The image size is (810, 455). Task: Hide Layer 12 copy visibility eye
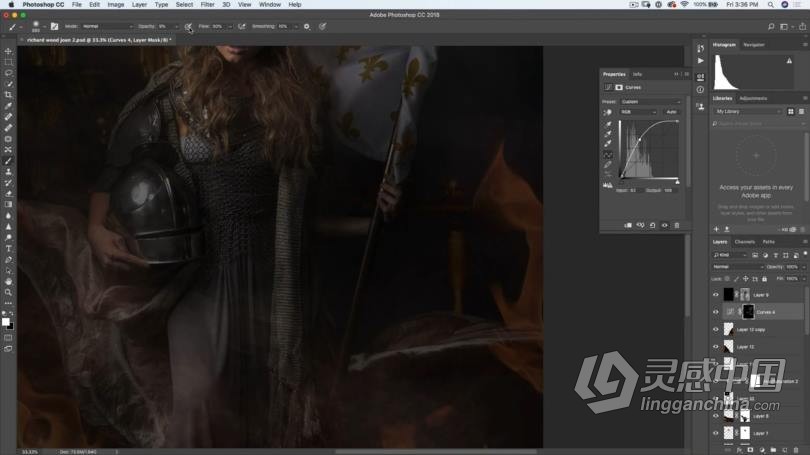click(x=716, y=330)
